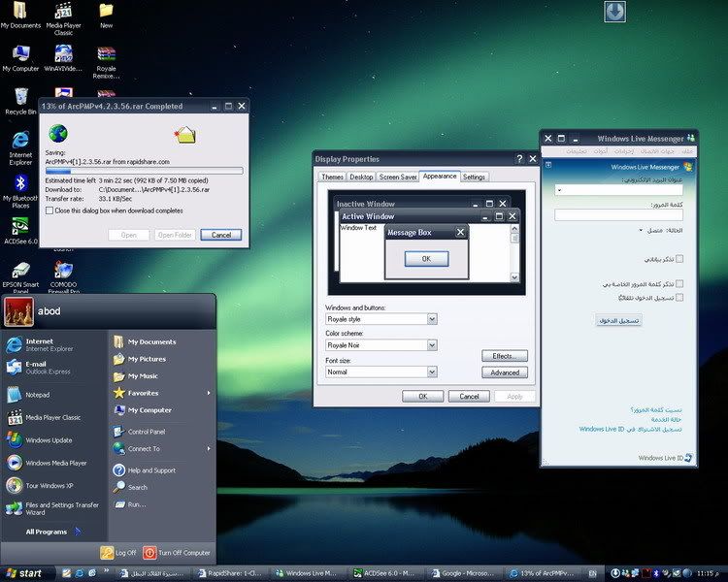This screenshot has width=728, height=582.
Task: Click the abod user account picture
Action: coord(19,311)
